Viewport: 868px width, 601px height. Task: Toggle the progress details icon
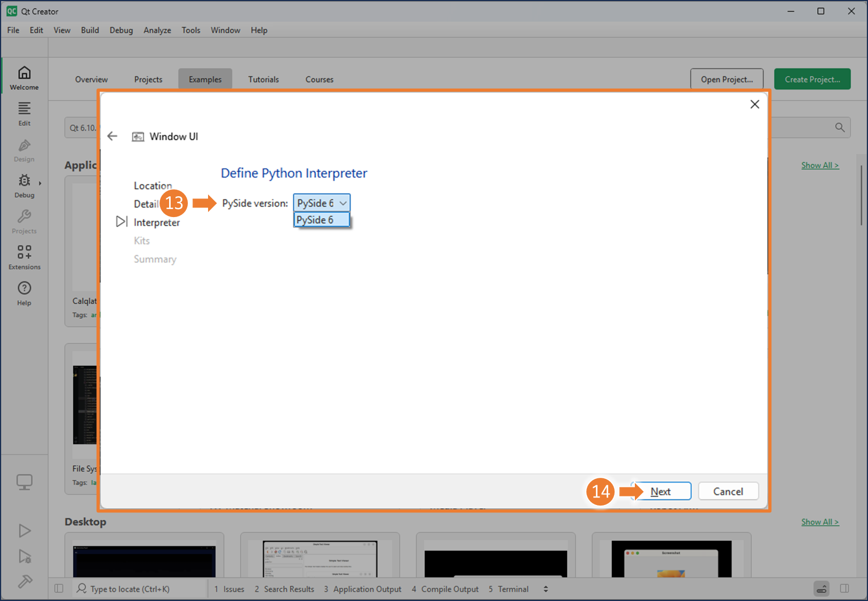coord(822,589)
